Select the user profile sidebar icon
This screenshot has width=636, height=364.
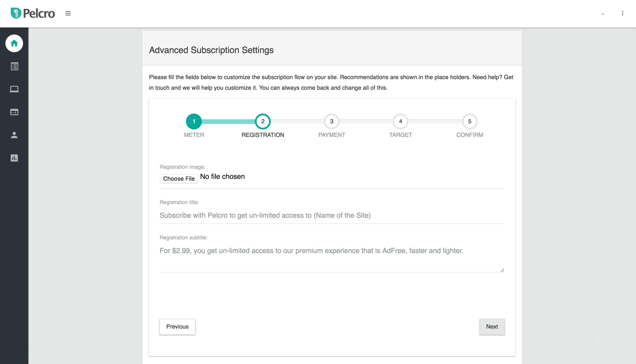click(14, 135)
